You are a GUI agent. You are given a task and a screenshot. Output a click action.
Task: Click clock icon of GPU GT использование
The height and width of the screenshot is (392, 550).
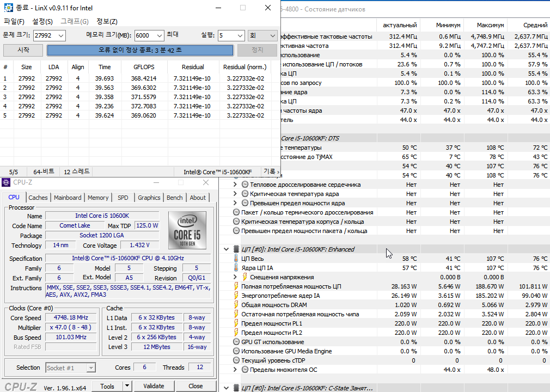(236, 342)
